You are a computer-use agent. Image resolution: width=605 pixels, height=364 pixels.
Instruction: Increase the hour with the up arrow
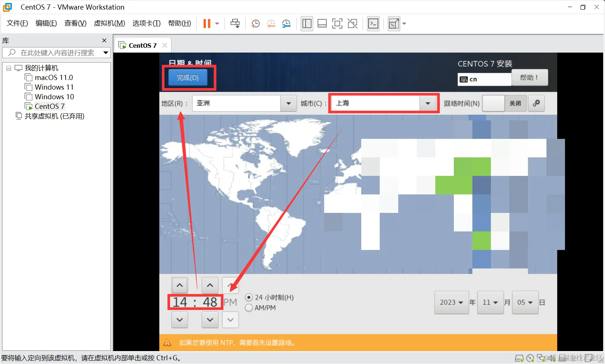(180, 285)
